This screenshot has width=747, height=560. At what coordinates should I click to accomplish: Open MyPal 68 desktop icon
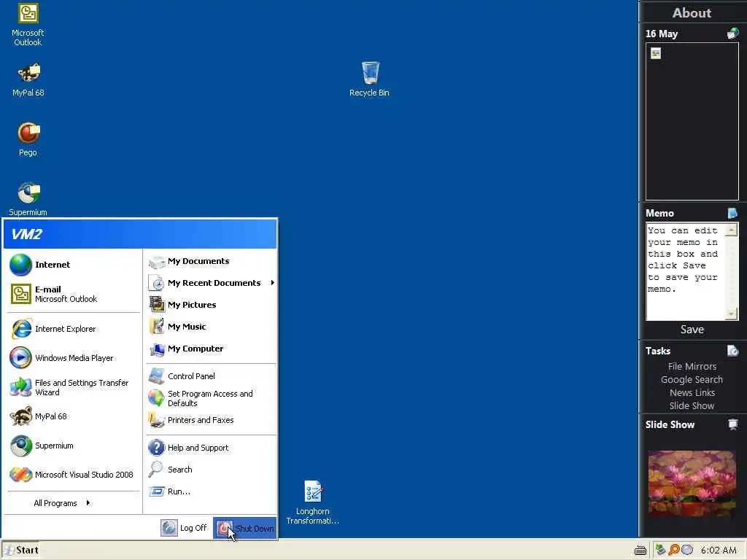pyautogui.click(x=28, y=79)
